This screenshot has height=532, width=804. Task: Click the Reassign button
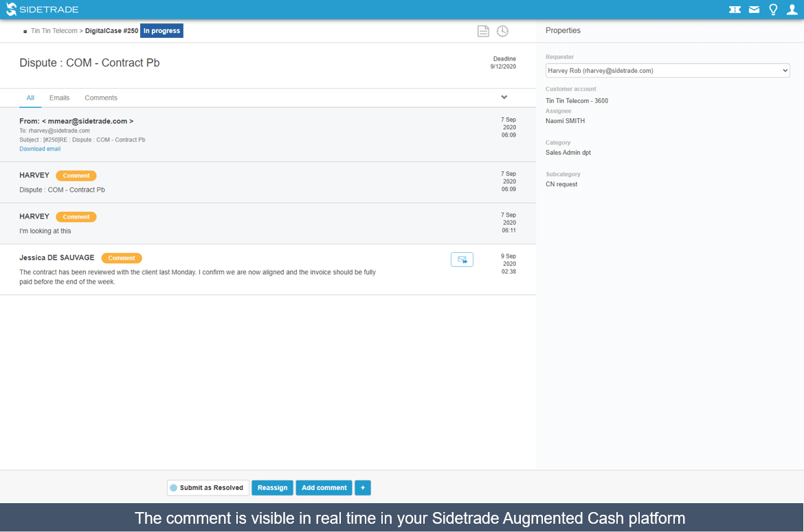[x=272, y=487]
